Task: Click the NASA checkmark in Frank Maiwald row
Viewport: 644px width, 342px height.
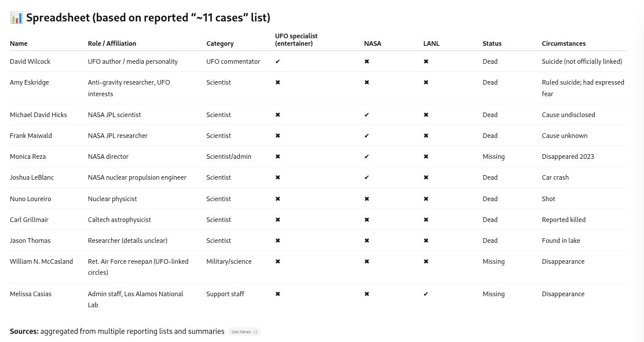Action: [367, 136]
